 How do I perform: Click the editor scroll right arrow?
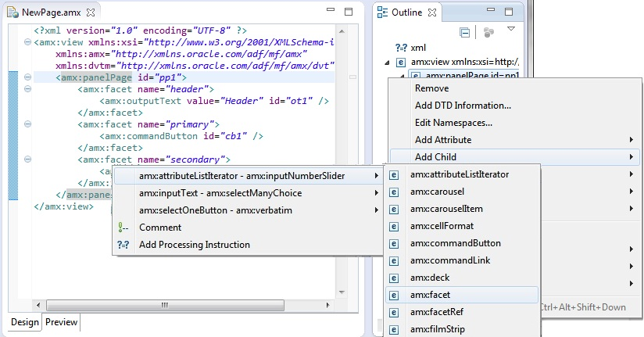327,306
